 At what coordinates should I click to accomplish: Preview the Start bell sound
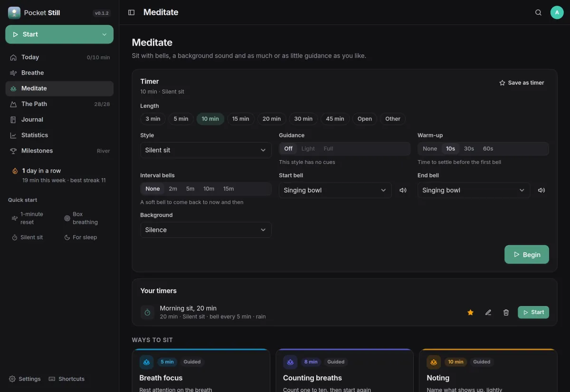pyautogui.click(x=403, y=190)
